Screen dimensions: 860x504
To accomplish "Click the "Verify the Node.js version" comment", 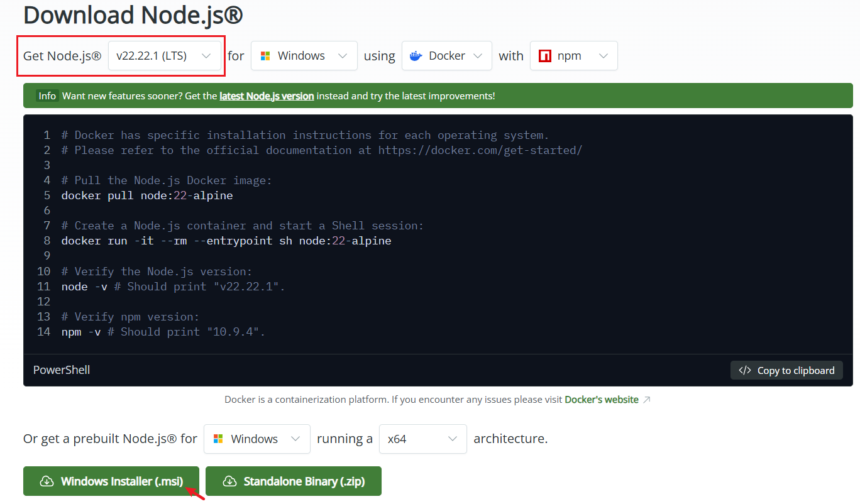I will click(x=157, y=271).
